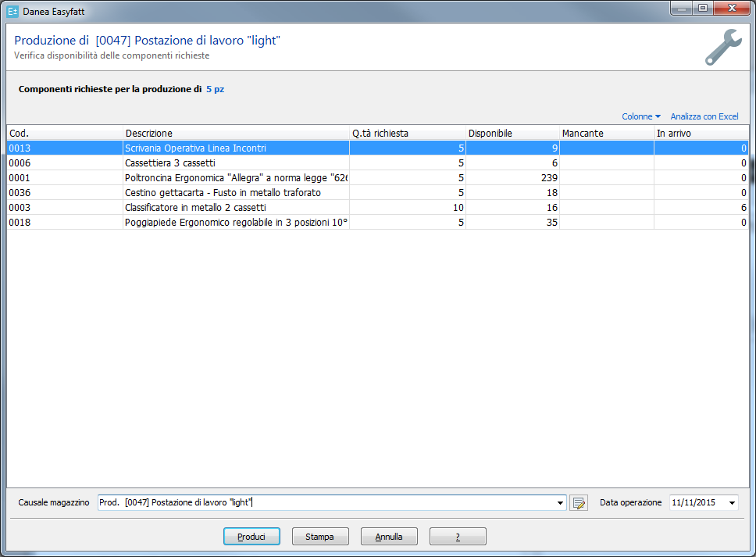The height and width of the screenshot is (557, 756).
Task: Expand the Causale magazzino dropdown arrow
Action: (561, 503)
